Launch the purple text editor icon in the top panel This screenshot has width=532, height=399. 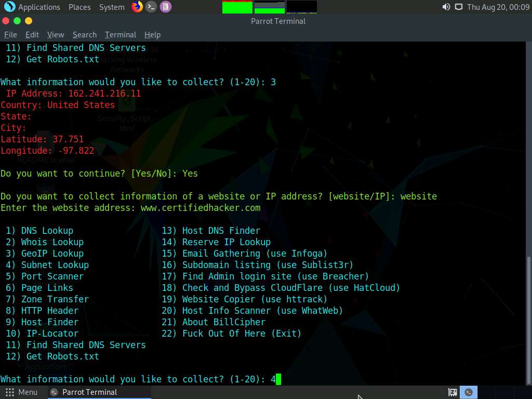click(x=166, y=7)
